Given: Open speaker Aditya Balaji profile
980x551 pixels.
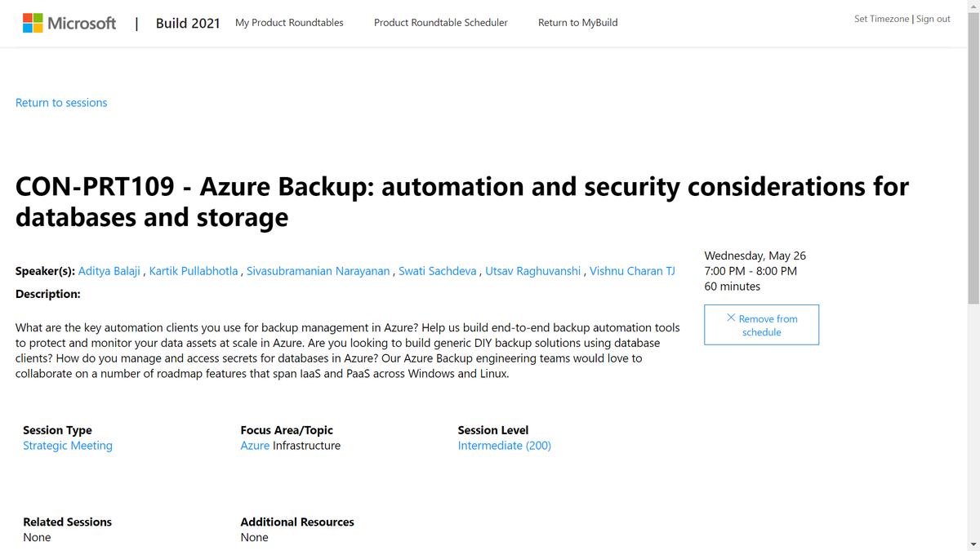Looking at the screenshot, I should click(x=109, y=271).
